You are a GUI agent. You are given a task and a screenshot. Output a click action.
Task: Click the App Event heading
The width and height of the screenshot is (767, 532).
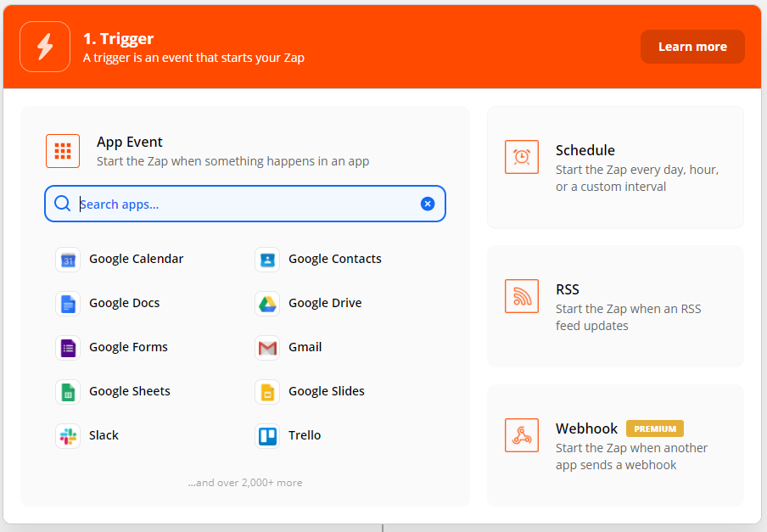coord(130,142)
